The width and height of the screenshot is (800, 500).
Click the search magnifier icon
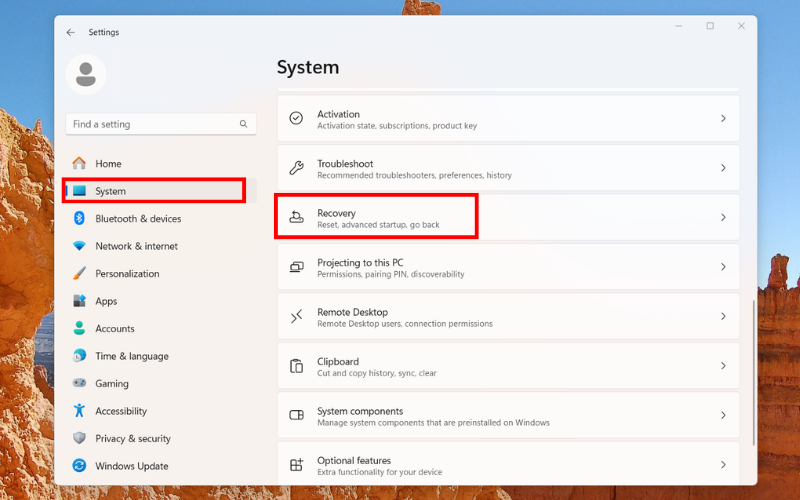pos(243,124)
